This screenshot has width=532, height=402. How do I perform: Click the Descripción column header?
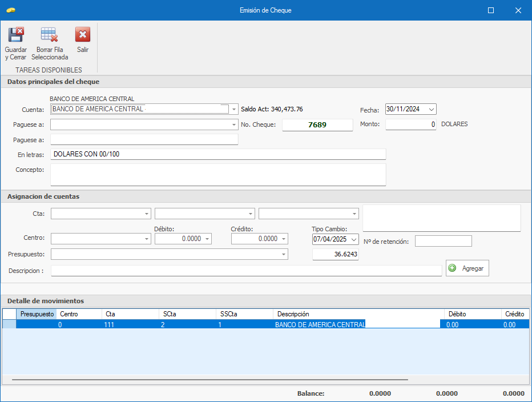(358, 314)
